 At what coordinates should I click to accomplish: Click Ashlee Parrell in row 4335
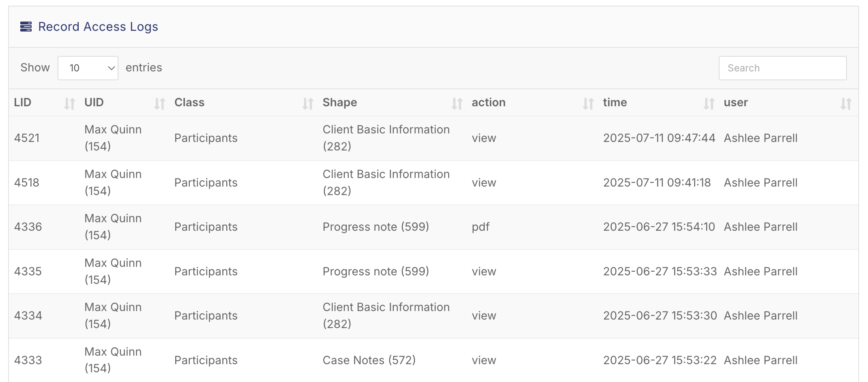[761, 272]
